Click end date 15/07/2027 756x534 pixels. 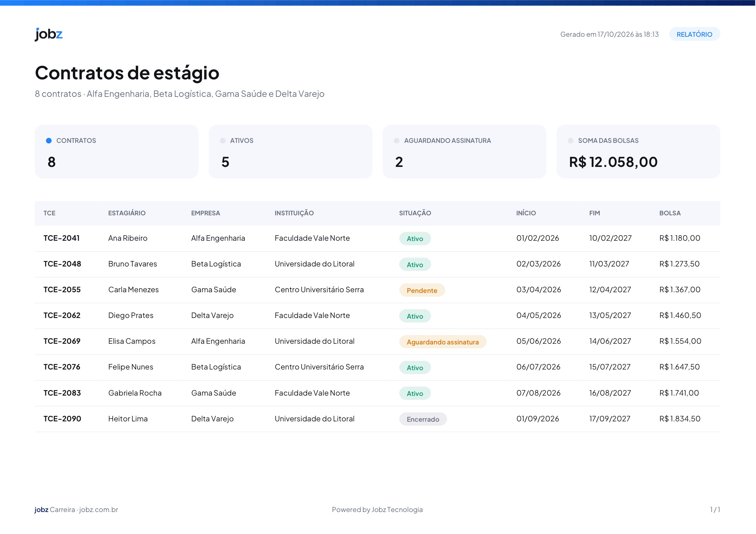coord(610,367)
